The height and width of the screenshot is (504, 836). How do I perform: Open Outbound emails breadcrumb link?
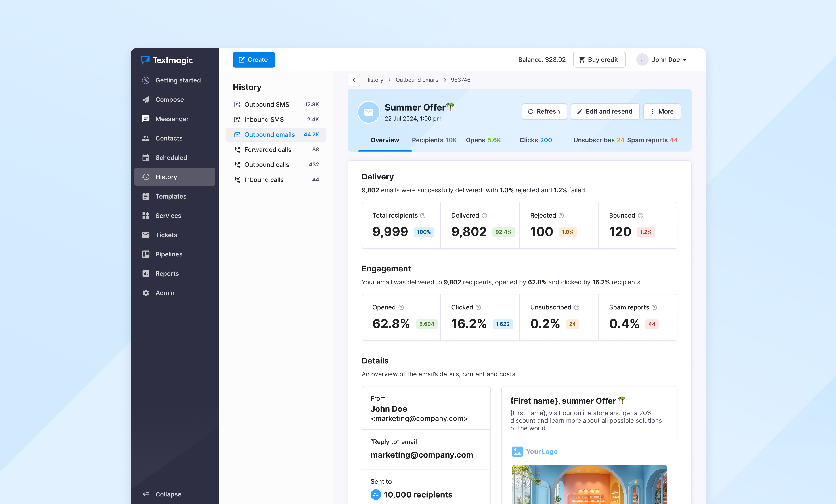coord(417,80)
